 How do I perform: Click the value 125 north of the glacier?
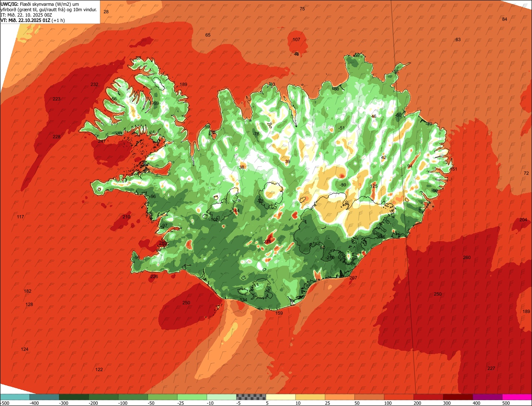pyautogui.click(x=374, y=186)
